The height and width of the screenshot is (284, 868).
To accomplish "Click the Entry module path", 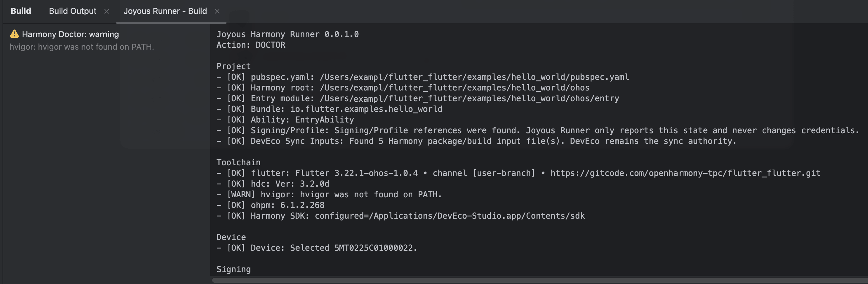I will pos(469,99).
